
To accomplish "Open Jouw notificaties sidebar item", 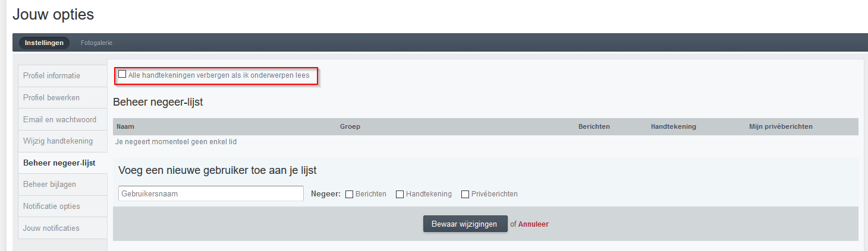I will (x=63, y=228).
